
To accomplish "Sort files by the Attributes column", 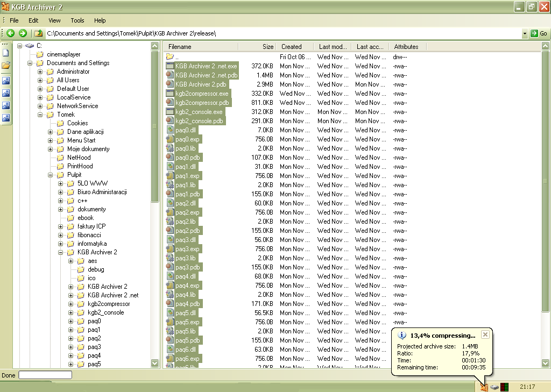I will coord(408,47).
